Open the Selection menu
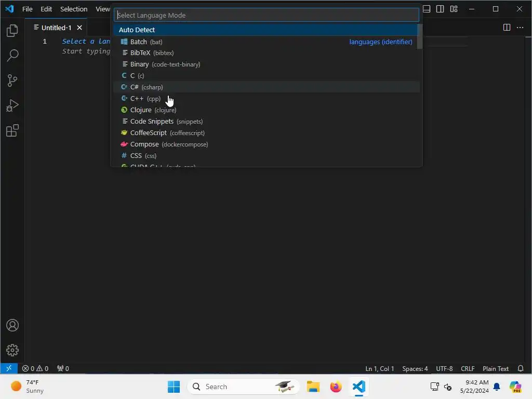Image resolution: width=532 pixels, height=399 pixels. pyautogui.click(x=74, y=9)
